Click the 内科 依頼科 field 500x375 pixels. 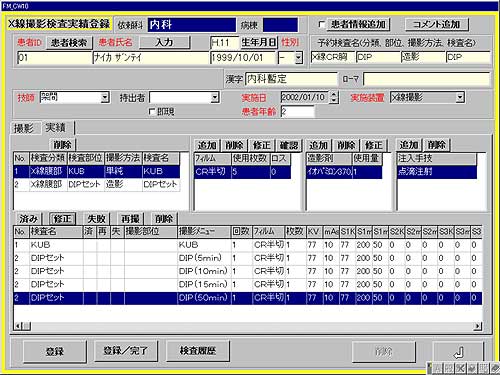tap(192, 25)
